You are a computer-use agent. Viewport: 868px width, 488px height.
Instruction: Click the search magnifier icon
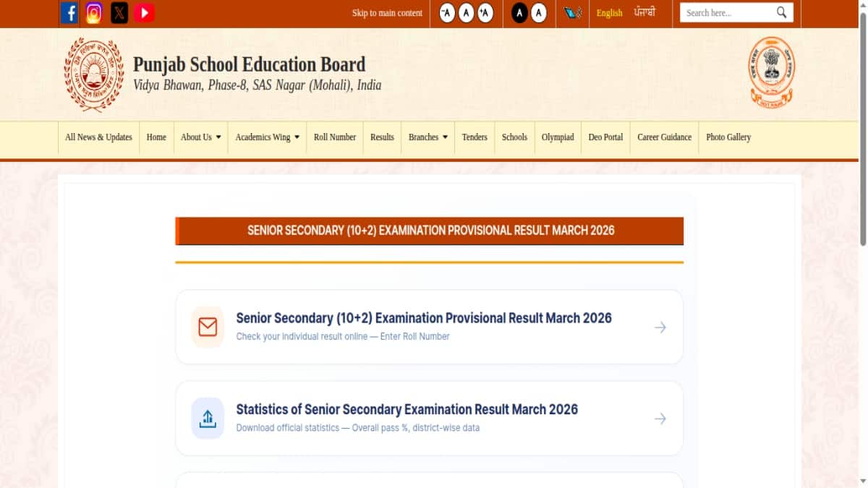pyautogui.click(x=782, y=12)
